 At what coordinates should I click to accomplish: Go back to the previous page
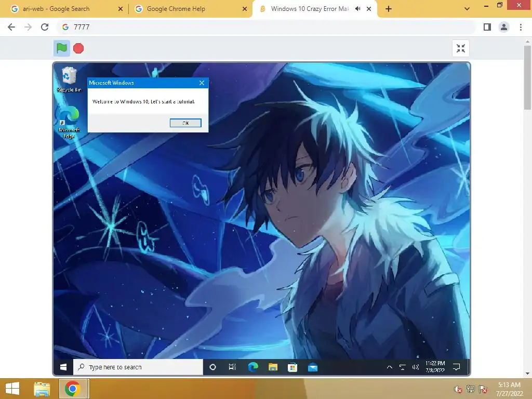(x=11, y=27)
